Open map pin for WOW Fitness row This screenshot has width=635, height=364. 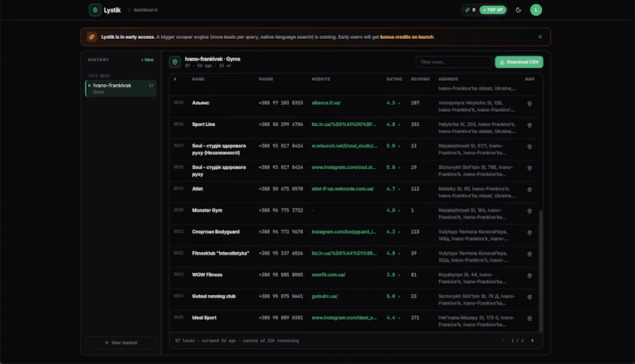click(x=529, y=275)
